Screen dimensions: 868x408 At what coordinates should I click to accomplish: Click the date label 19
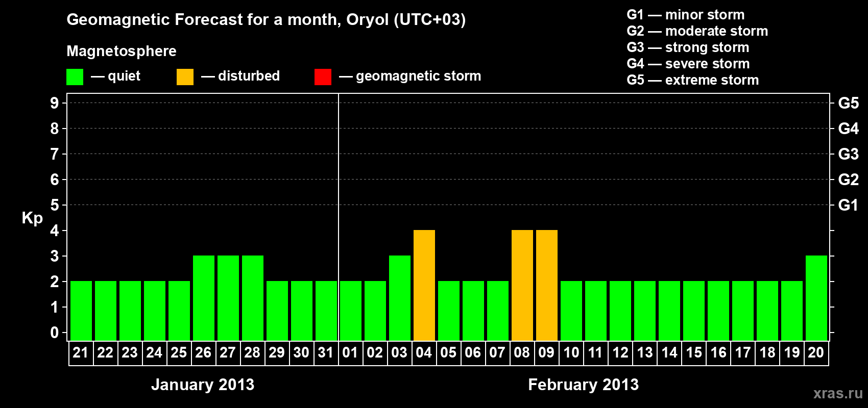tap(792, 352)
